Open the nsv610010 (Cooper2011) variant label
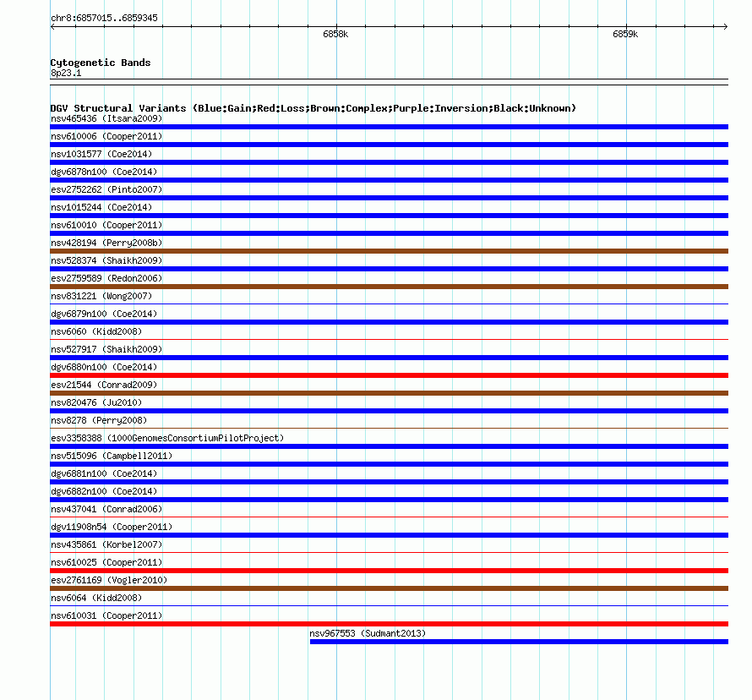 pos(106,225)
